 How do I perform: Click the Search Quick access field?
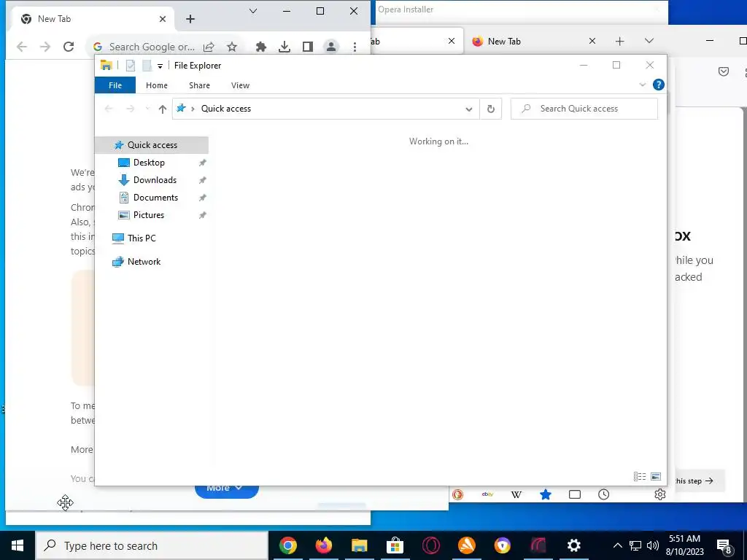pyautogui.click(x=584, y=109)
